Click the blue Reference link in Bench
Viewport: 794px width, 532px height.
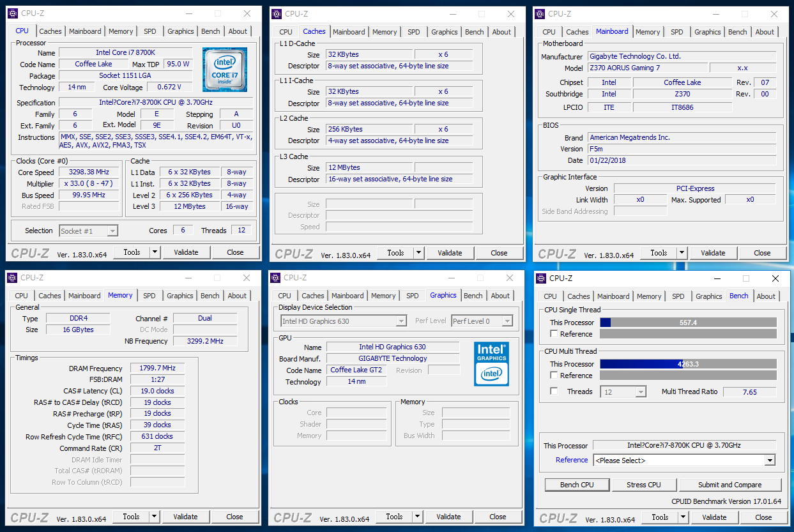point(572,460)
